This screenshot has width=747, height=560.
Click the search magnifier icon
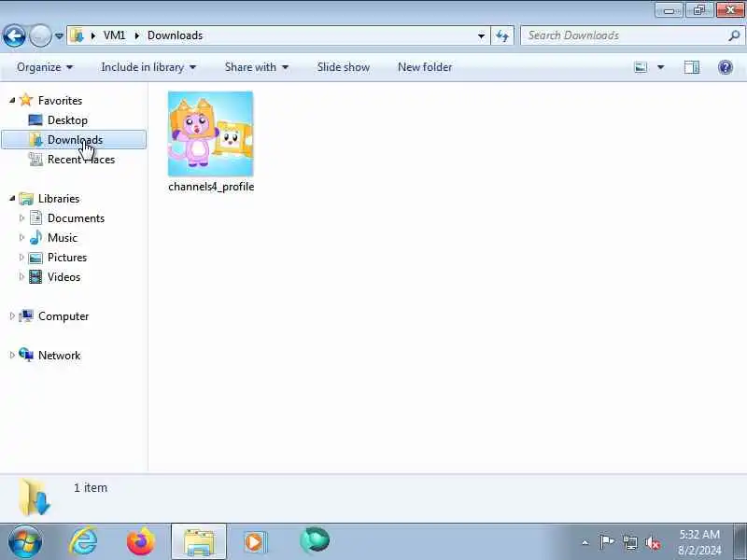point(734,35)
